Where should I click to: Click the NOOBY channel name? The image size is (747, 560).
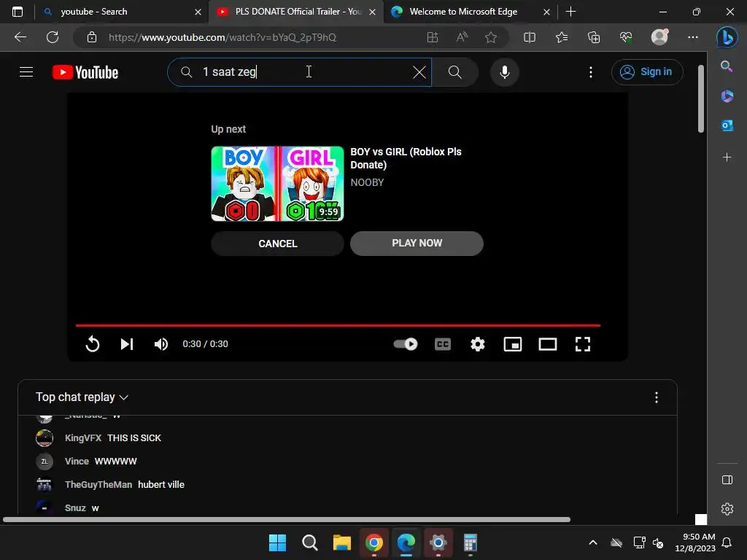click(368, 182)
